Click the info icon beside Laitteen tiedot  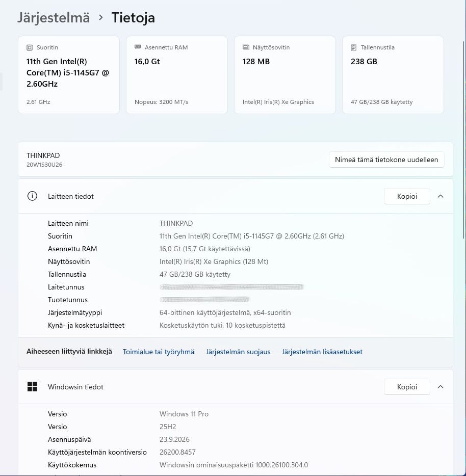[32, 196]
